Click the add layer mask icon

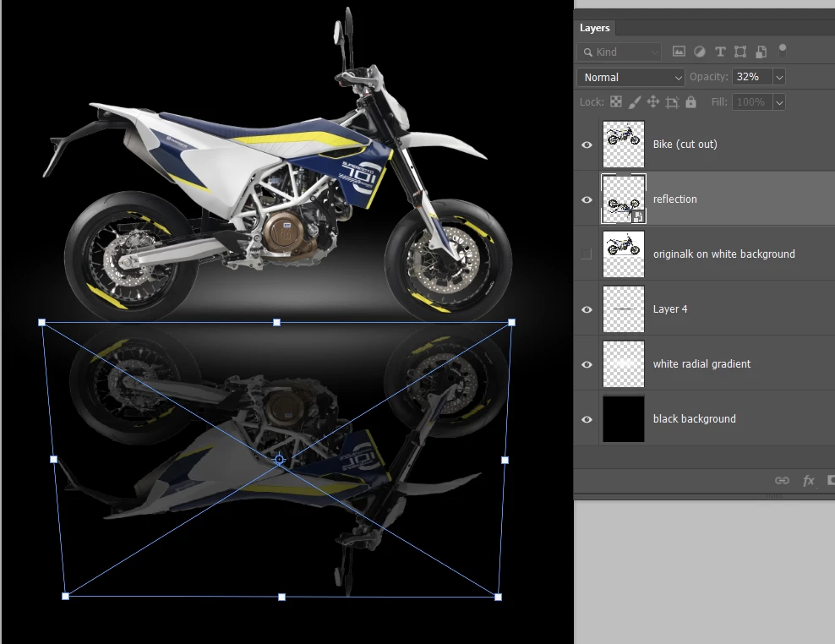pyautogui.click(x=832, y=481)
